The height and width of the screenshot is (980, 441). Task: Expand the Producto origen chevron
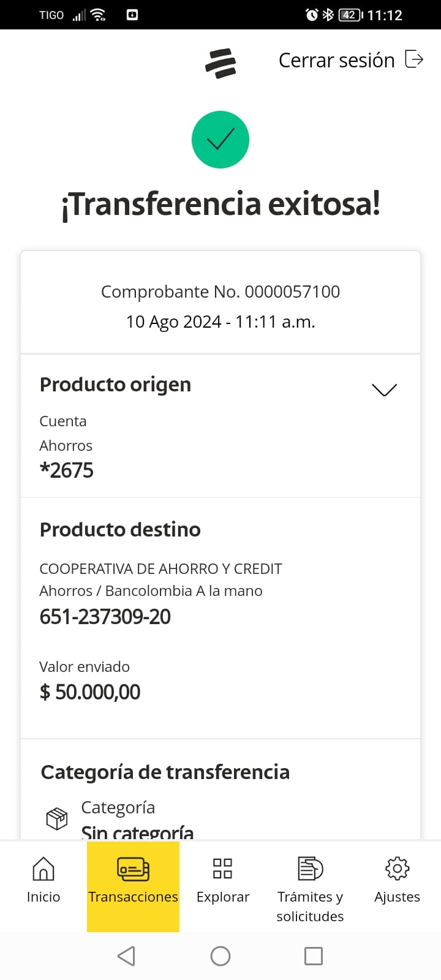click(x=384, y=390)
